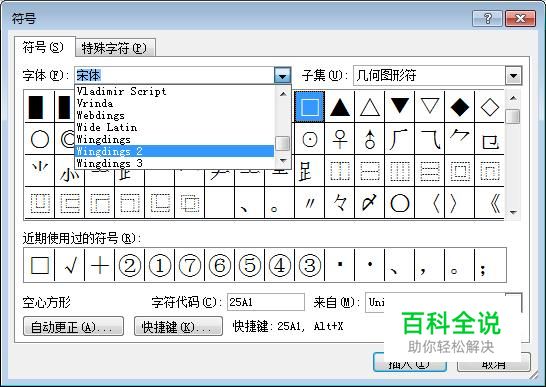Select the white diamond symbol
Screen dimensions: 546x387
[489, 107]
